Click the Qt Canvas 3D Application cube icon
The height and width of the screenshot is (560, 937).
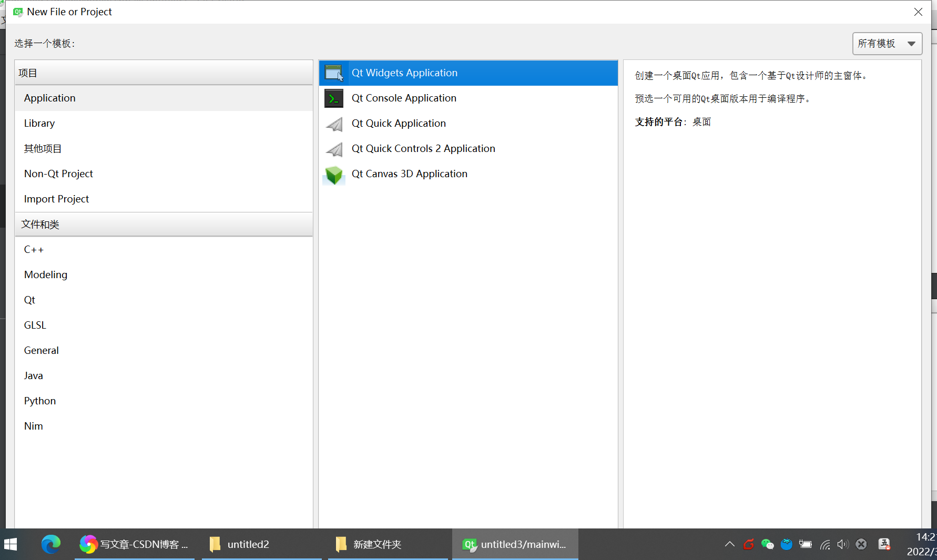point(333,174)
